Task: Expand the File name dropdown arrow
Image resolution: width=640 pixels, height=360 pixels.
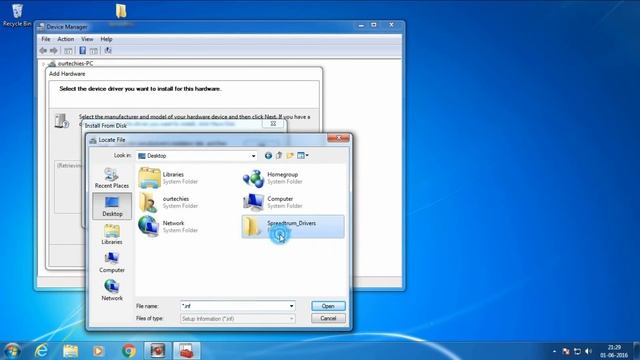Action: coord(291,306)
